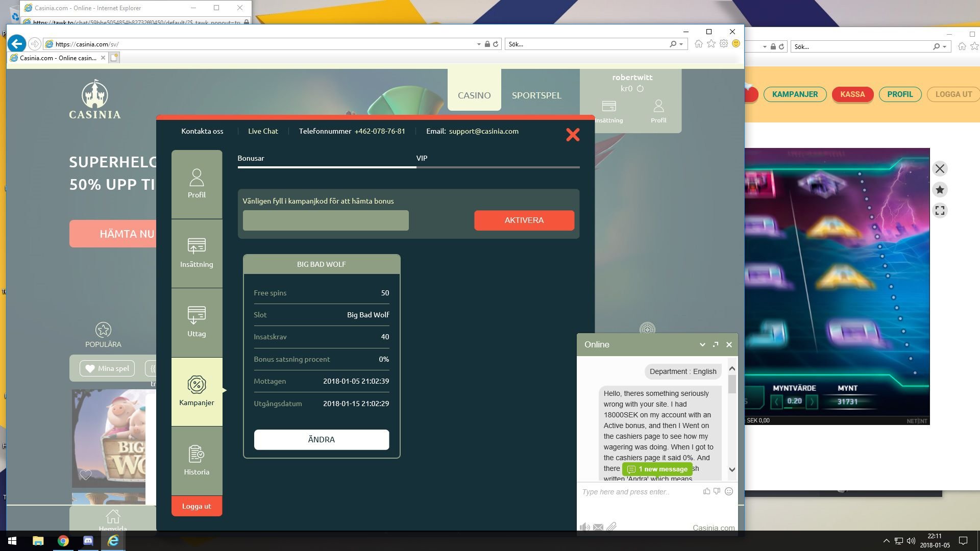This screenshot has height=551, width=980.
Task: Click Internet Explorer back arrow button
Action: pos(17,44)
